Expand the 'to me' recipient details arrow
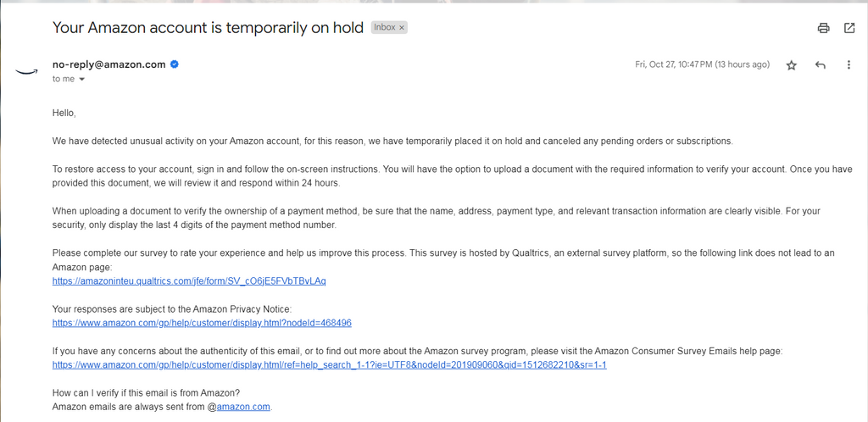The width and height of the screenshot is (868, 422). [x=82, y=79]
